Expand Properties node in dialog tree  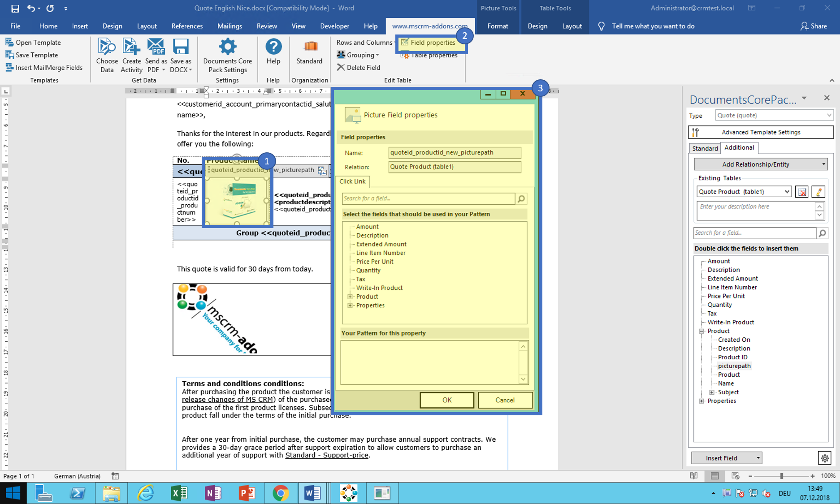[350, 306]
